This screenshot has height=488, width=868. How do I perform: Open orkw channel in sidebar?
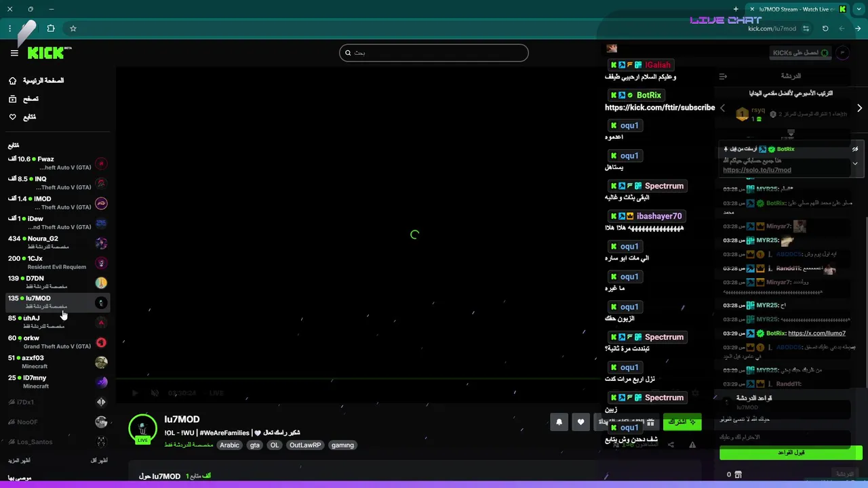tap(57, 342)
